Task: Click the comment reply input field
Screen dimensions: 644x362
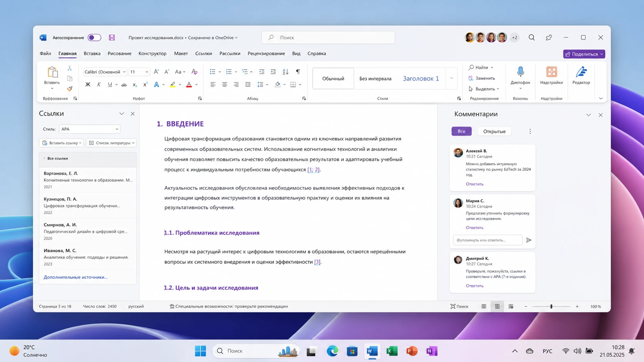Action: [x=488, y=240]
